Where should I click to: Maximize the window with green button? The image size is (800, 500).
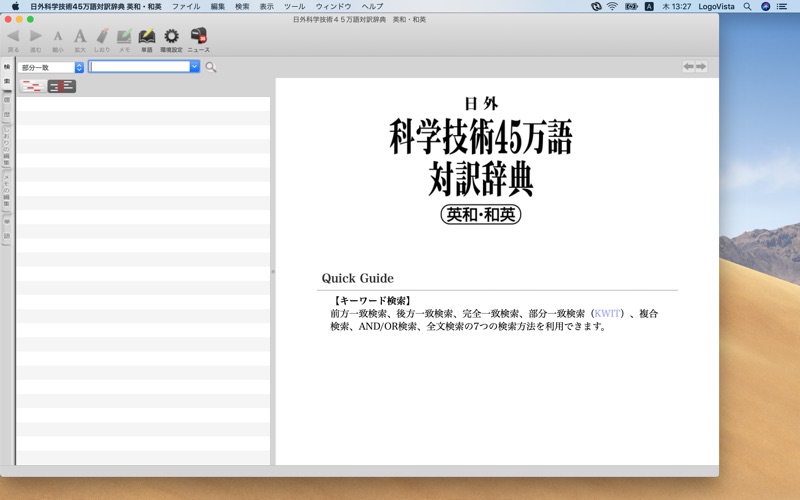pos(30,19)
